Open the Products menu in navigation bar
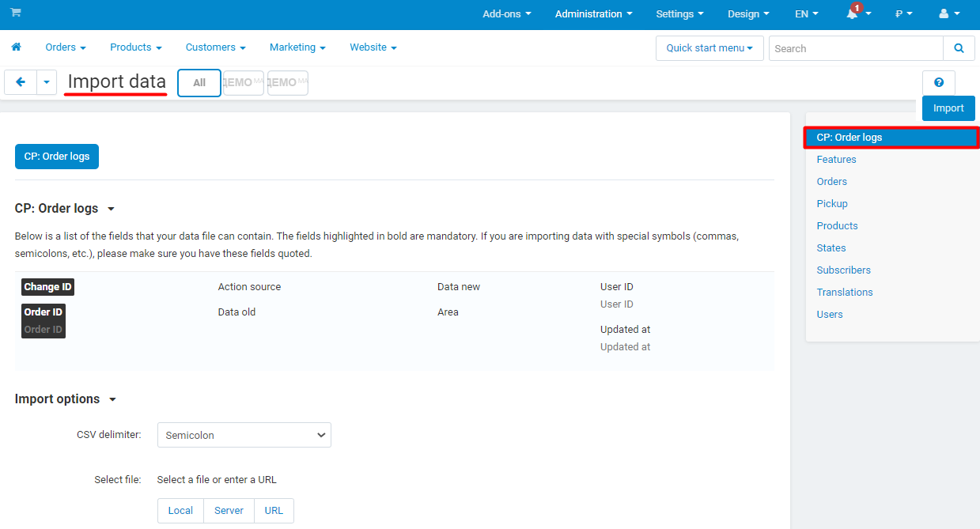The image size is (980, 529). (x=136, y=47)
